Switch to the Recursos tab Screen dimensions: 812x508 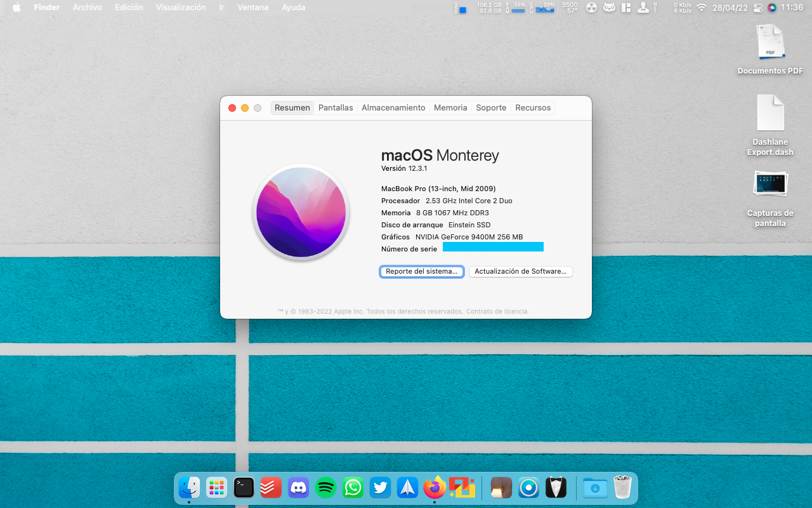(533, 108)
